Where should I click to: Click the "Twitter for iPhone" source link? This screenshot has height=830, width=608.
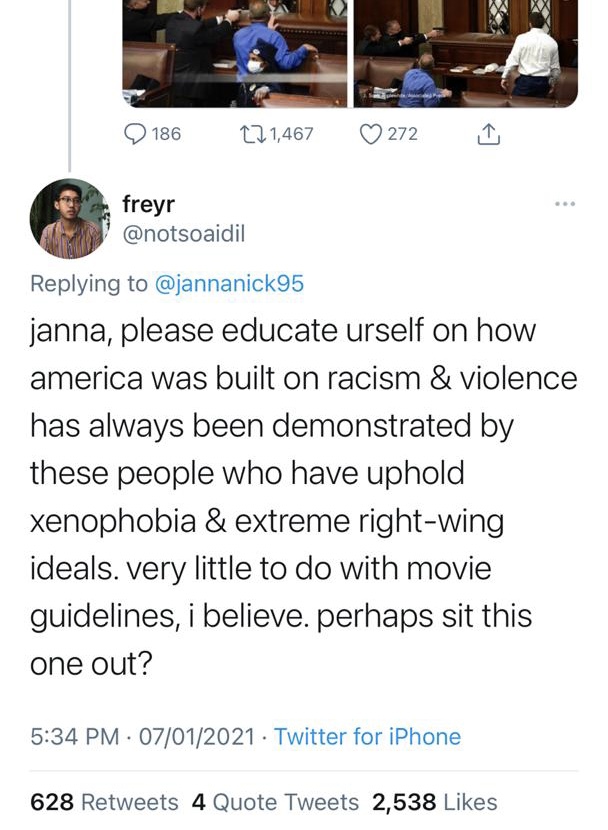[367, 737]
